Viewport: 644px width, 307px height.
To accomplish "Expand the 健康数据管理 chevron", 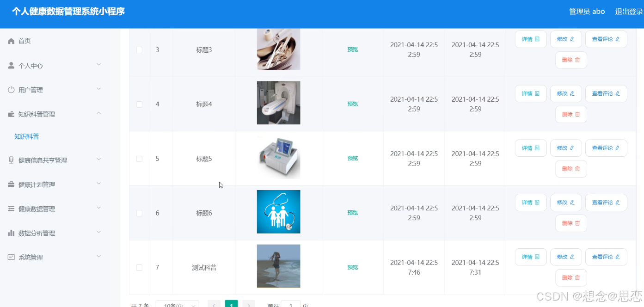I will click(x=98, y=208).
